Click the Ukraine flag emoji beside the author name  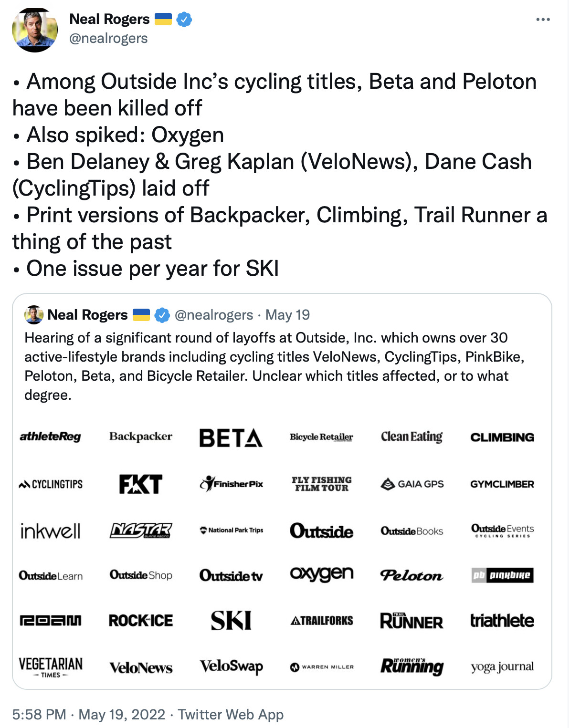163,20
